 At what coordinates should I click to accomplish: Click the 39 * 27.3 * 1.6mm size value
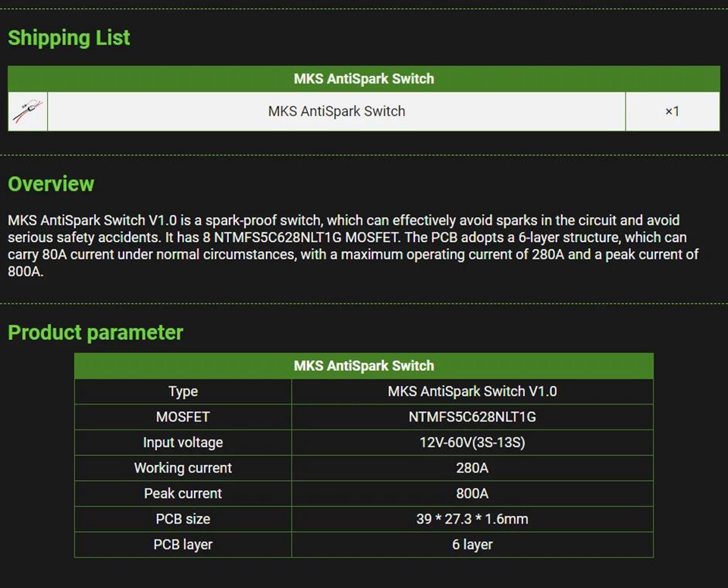pos(472,519)
